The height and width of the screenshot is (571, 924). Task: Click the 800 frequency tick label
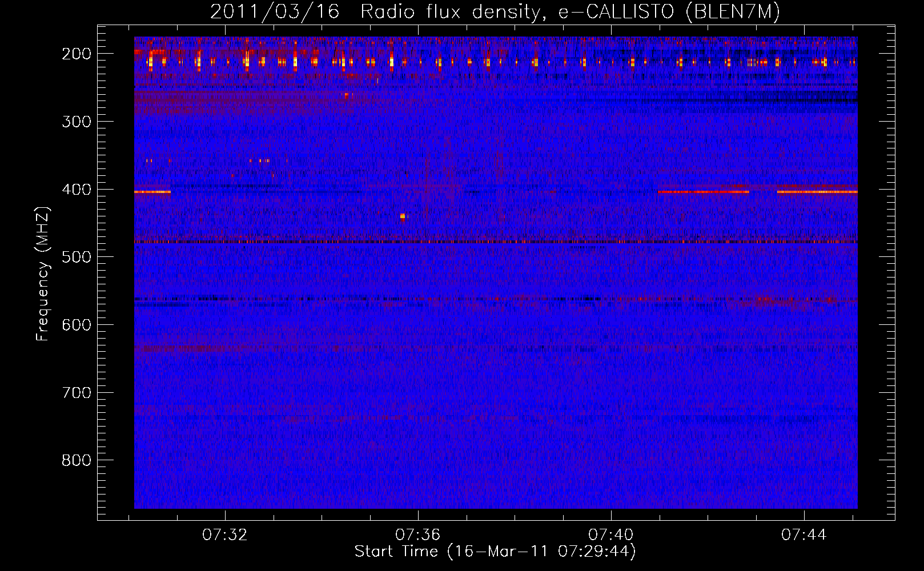click(77, 460)
